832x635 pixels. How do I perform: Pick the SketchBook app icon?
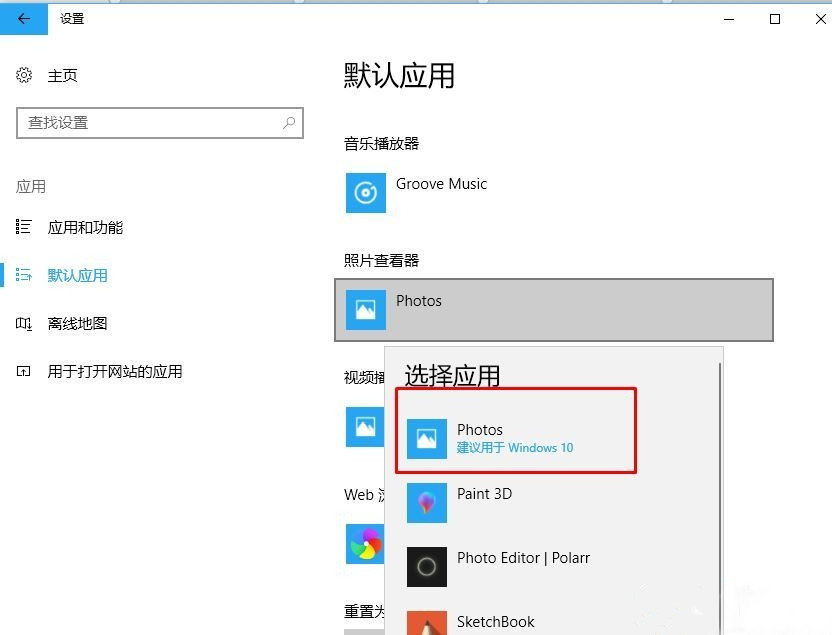tap(427, 623)
